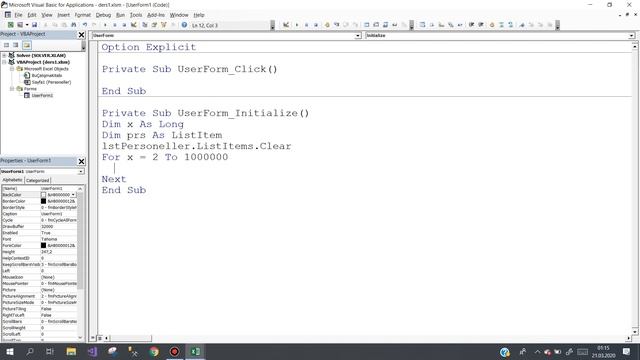Click the Uncomment Block icon on the Edit toolbar
Screen dimensions: 640x360
511,25
